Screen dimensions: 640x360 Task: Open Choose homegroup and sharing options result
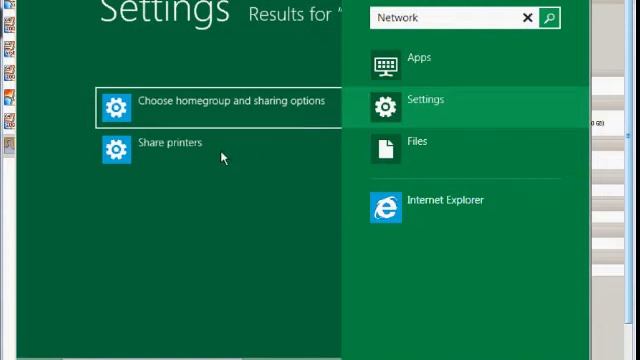point(219,108)
